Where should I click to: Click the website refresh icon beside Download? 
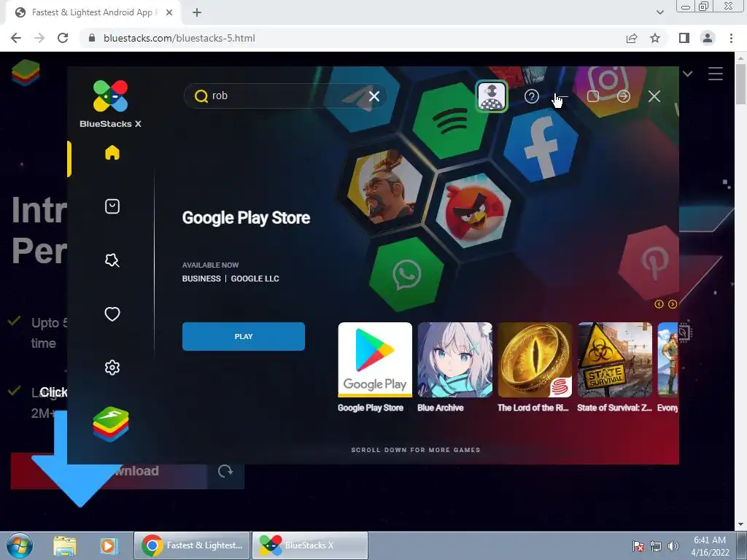click(x=225, y=471)
